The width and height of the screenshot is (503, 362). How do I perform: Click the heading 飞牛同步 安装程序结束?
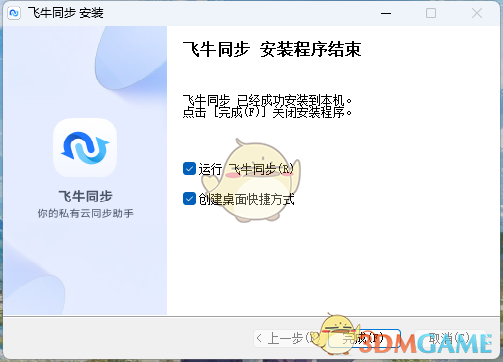(x=272, y=50)
